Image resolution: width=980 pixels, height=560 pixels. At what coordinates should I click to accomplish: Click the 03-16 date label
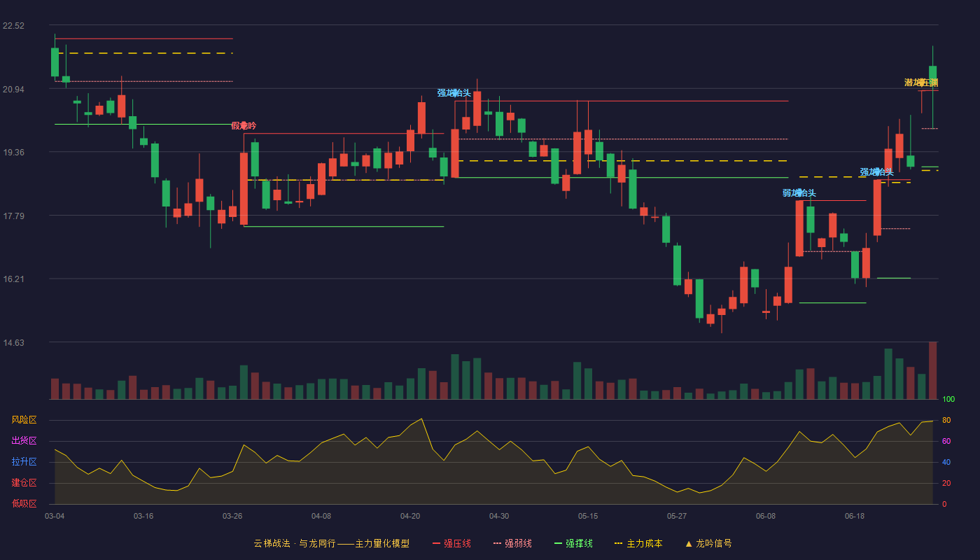point(143,516)
